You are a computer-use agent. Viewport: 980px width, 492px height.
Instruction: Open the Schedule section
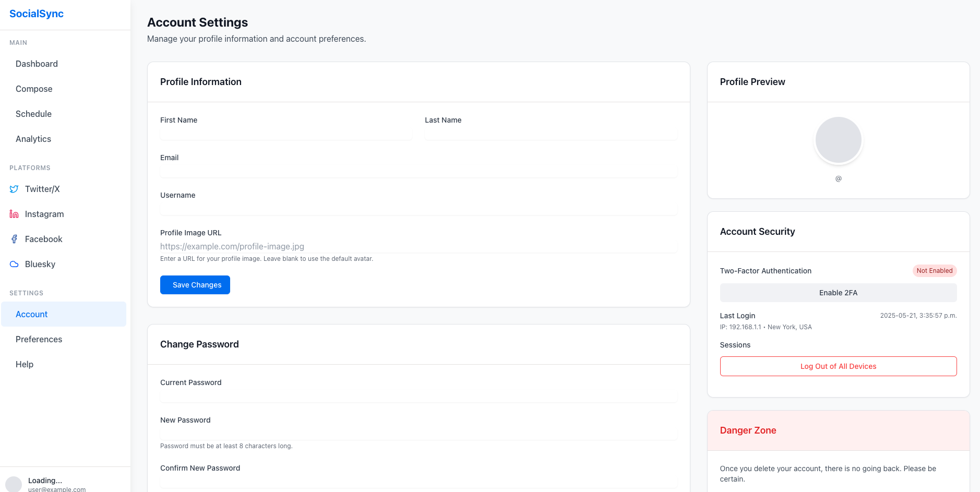[x=33, y=114]
